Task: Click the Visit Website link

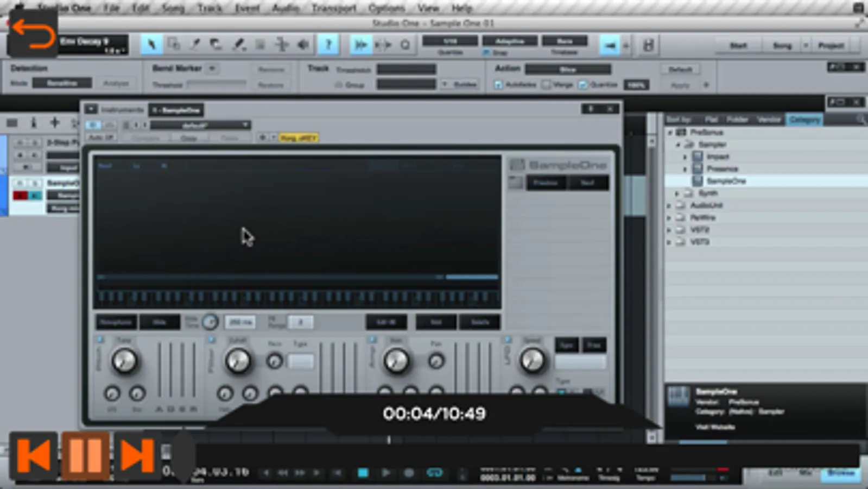Action: (715, 427)
